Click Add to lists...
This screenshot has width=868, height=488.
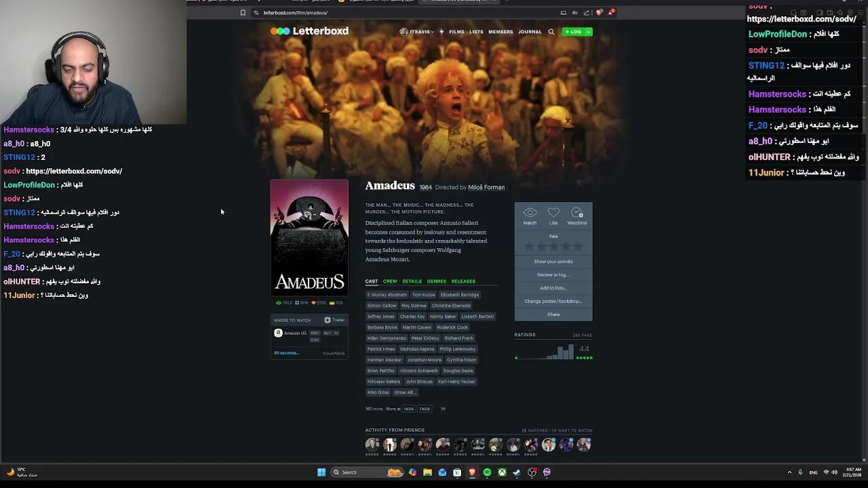(x=553, y=288)
